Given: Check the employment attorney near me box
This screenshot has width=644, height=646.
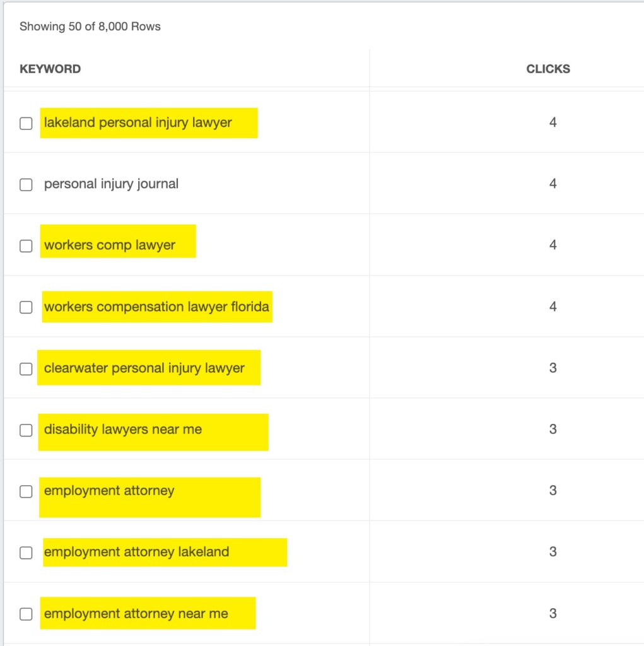Looking at the screenshot, I should (26, 614).
